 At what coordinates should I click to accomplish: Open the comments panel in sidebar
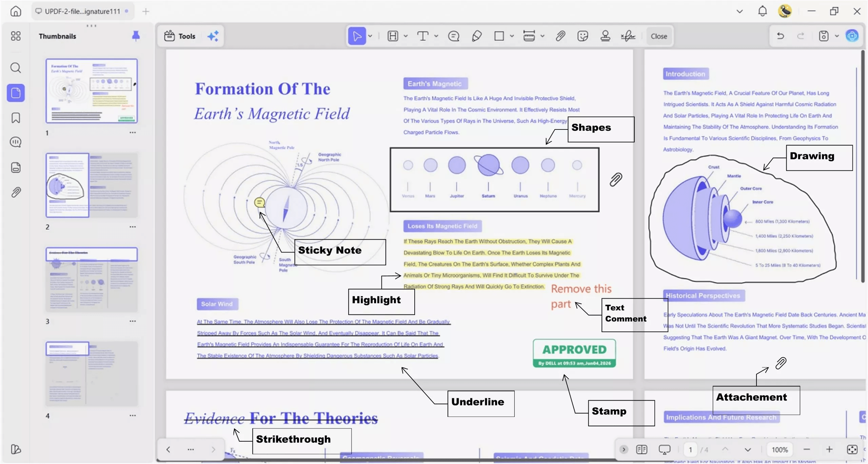click(16, 142)
